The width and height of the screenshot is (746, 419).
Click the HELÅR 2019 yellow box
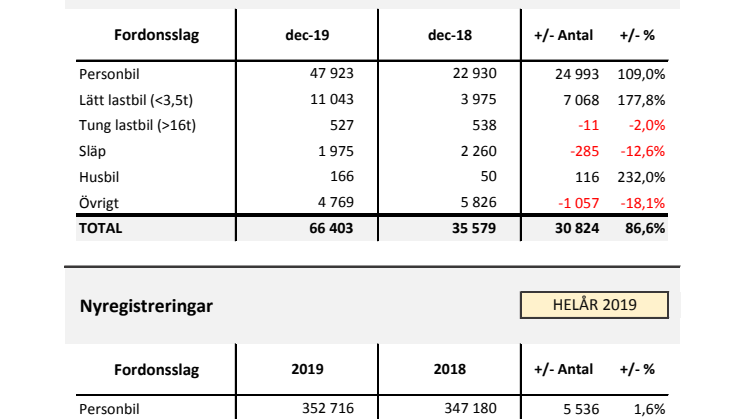[594, 305]
